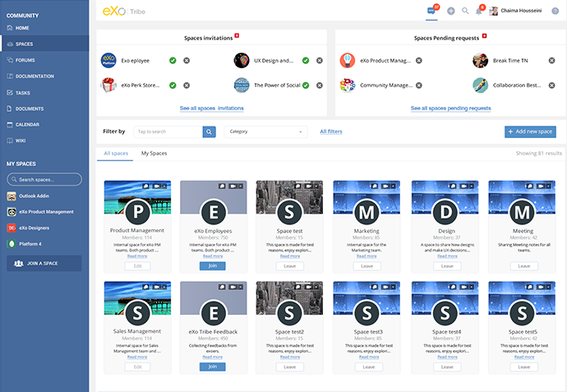
Task: Decline the Exo eployee space invitation
Action: pos(187,60)
